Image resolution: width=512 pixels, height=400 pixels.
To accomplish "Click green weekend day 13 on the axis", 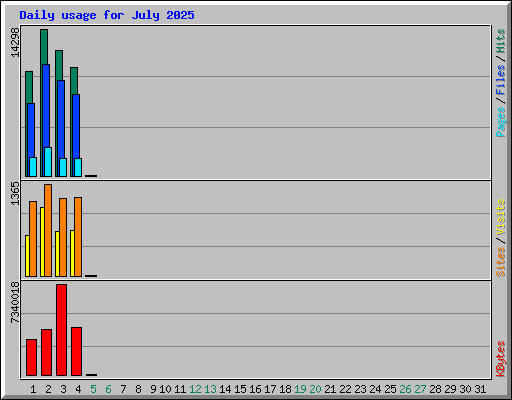I will pyautogui.click(x=210, y=389).
